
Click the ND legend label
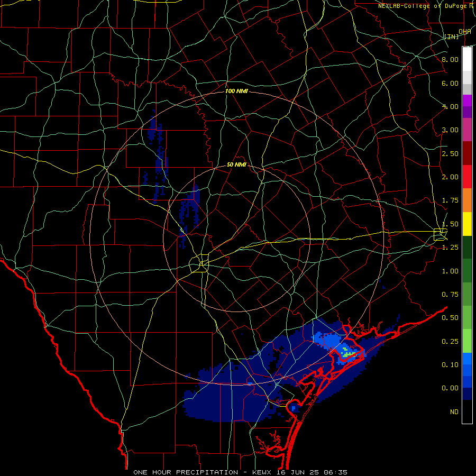(x=454, y=412)
